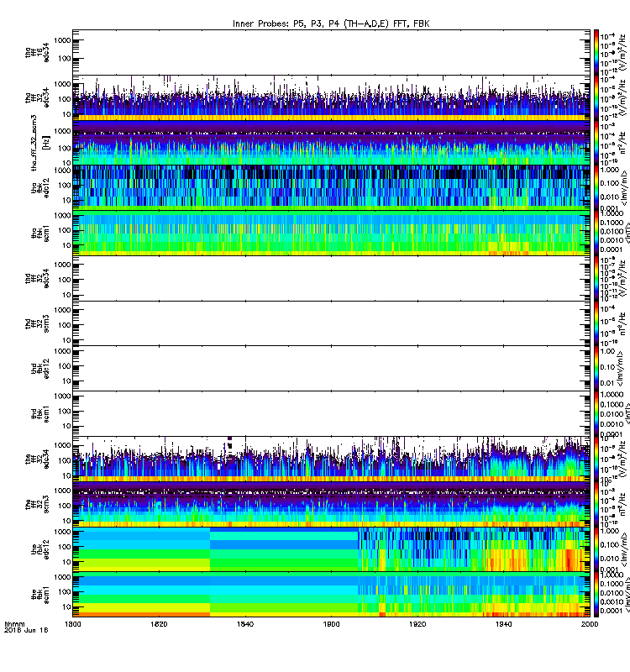Select the 'the fff 32 edc34' panel label
The width and height of the screenshot is (630, 672).
[x=37, y=459]
